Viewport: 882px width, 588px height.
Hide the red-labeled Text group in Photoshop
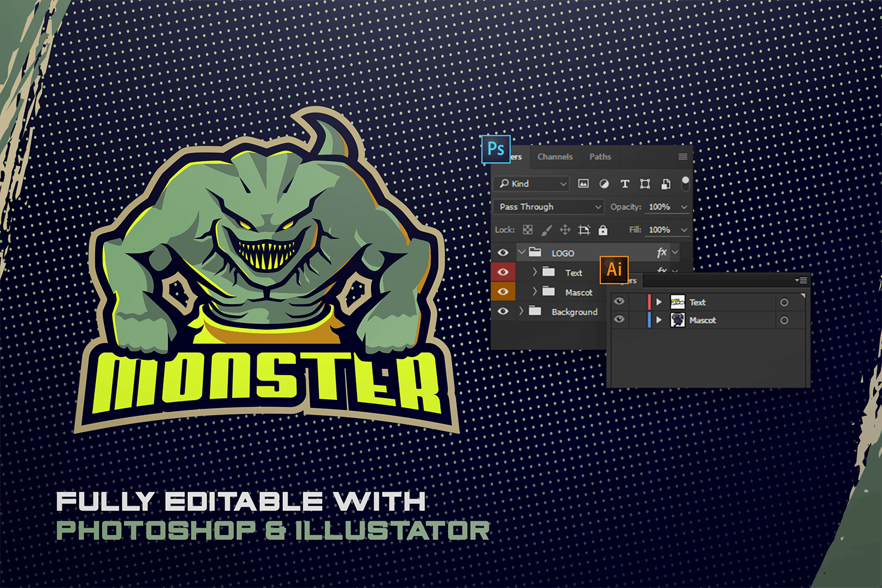503,272
